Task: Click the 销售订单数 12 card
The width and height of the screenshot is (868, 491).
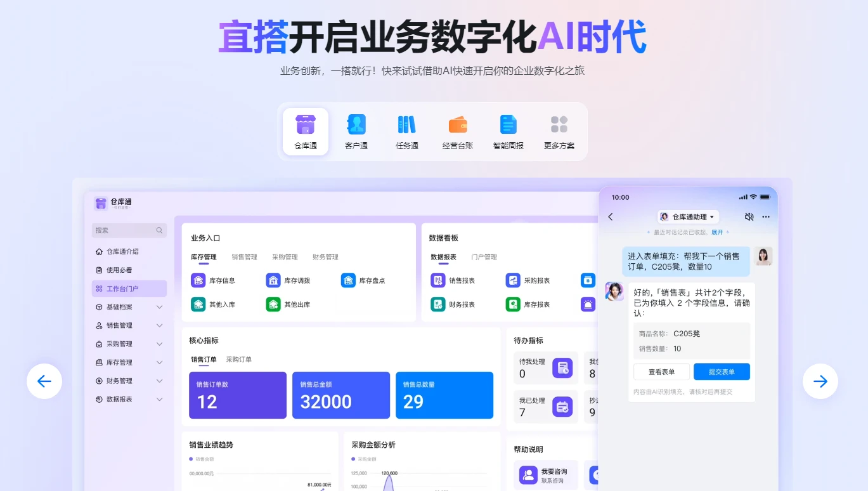Action: [238, 395]
